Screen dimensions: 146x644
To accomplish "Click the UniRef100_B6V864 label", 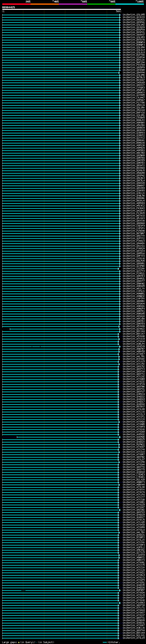I will click(133, 168).
